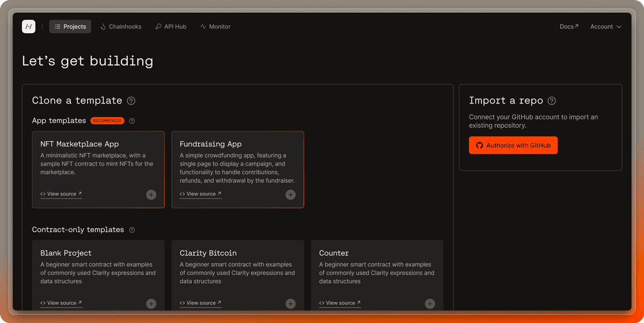This screenshot has height=323, width=644.
Task: Click plus icon on Counter template card
Action: (x=430, y=304)
